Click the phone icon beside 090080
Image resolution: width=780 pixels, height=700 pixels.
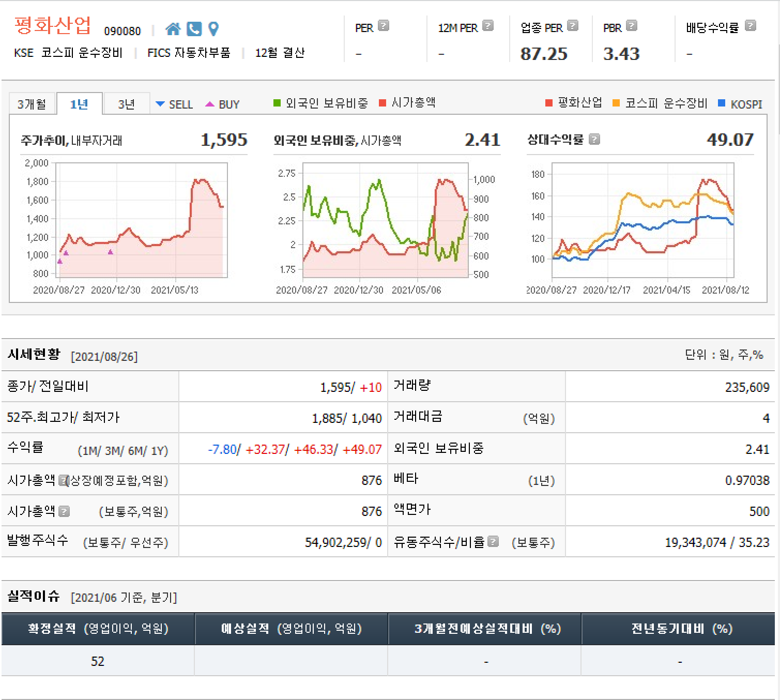pos(194,29)
